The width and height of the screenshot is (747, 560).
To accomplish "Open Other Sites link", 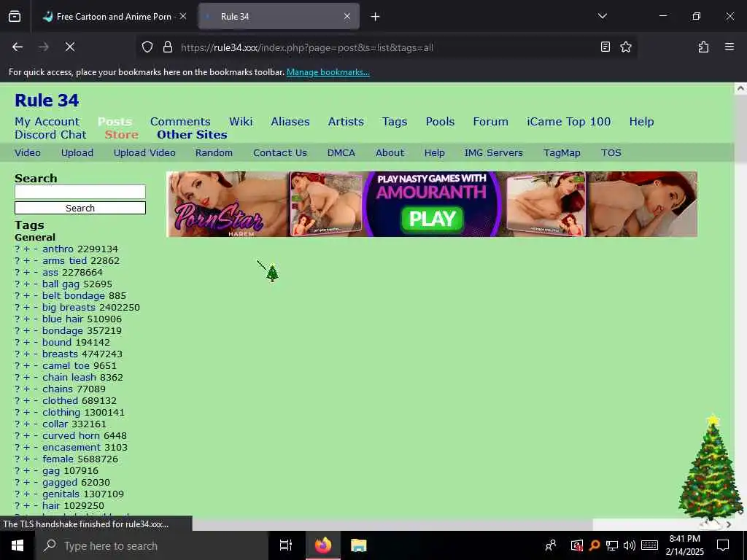I will point(192,134).
